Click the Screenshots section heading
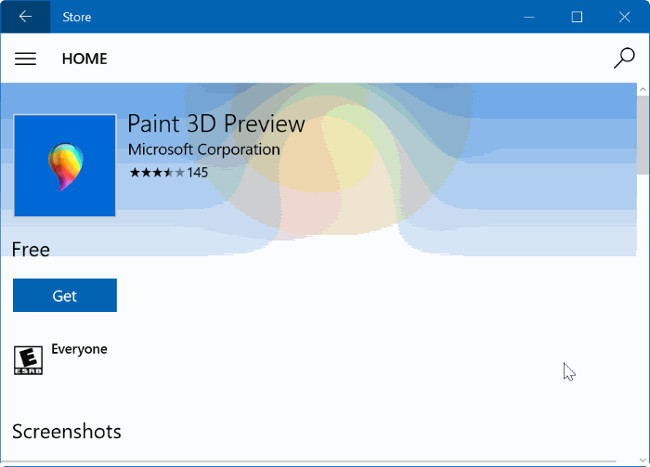650x467 pixels. (x=67, y=432)
